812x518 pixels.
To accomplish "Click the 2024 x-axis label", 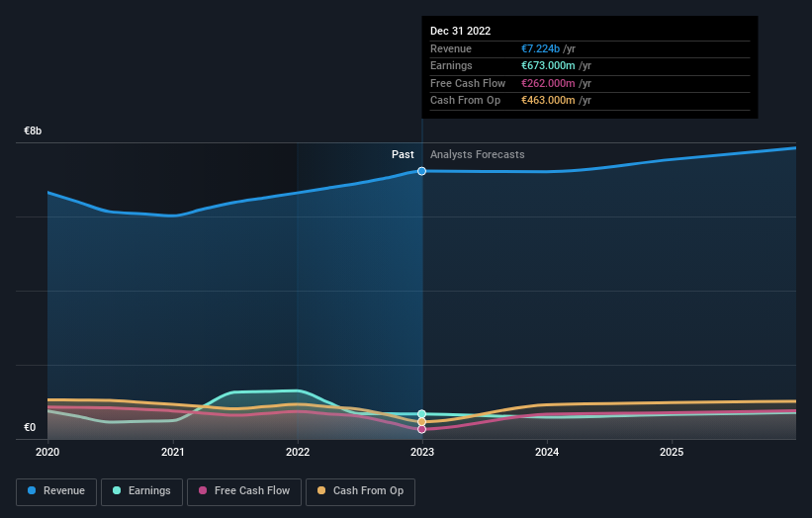I will click(547, 453).
